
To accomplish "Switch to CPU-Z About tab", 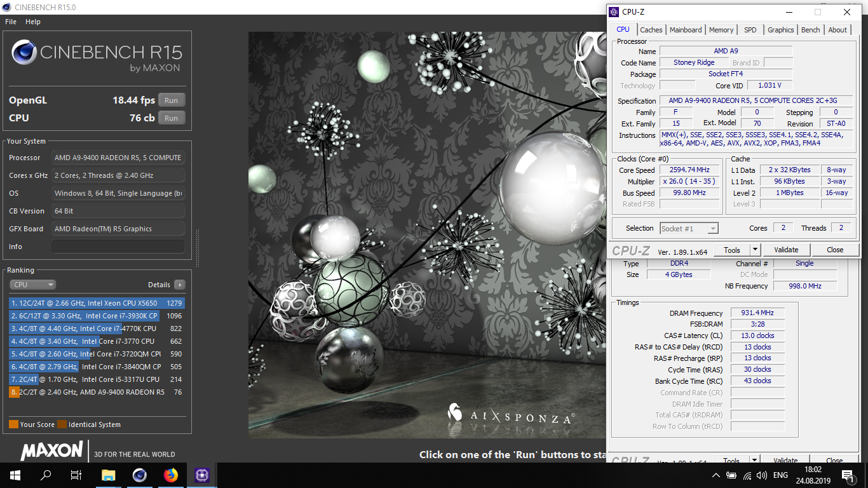I will click(837, 30).
